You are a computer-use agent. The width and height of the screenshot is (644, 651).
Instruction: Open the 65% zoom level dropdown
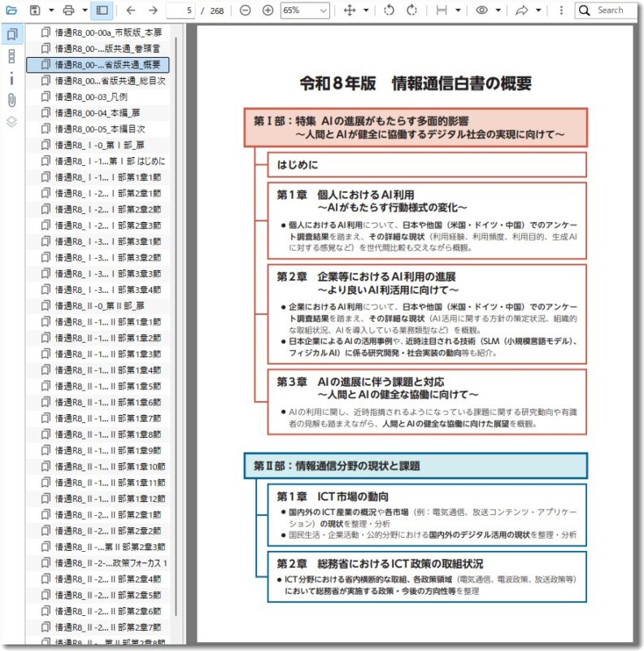click(305, 11)
